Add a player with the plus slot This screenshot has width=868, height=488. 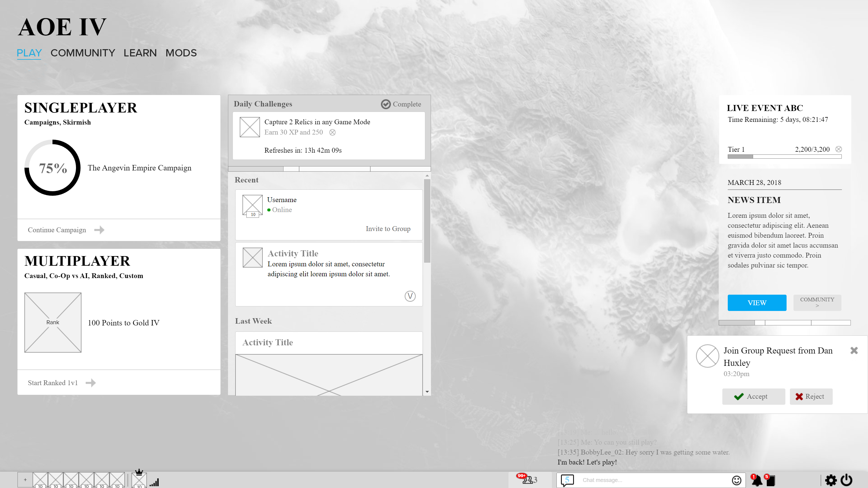click(25, 479)
